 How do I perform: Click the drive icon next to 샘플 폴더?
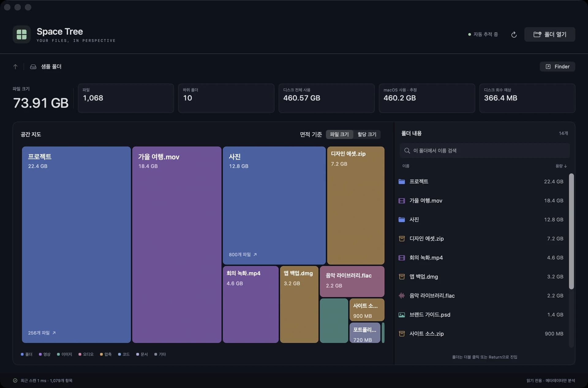[x=33, y=66]
